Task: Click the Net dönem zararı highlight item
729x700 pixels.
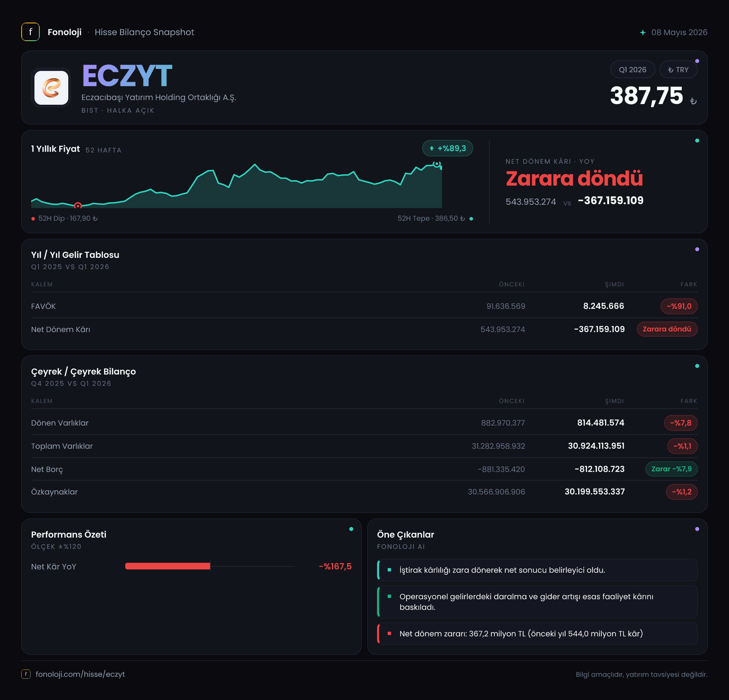Action: click(537, 634)
